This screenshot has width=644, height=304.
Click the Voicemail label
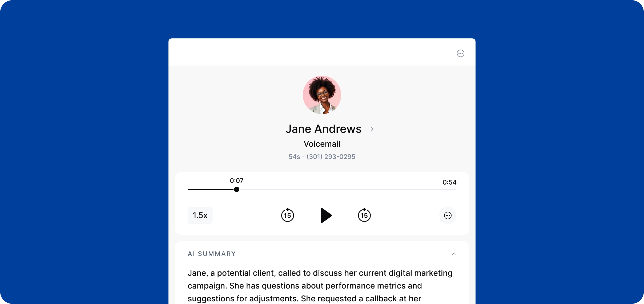coord(322,144)
